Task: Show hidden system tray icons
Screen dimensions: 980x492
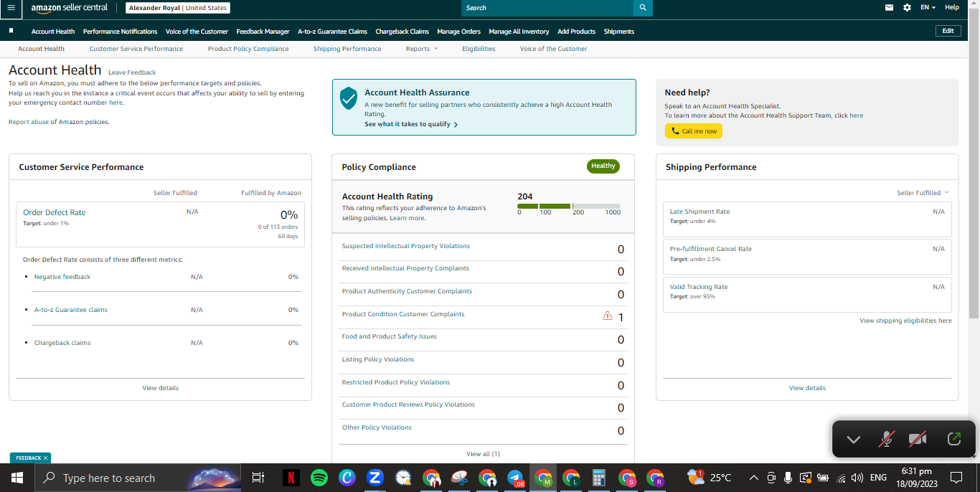Action: [753, 478]
